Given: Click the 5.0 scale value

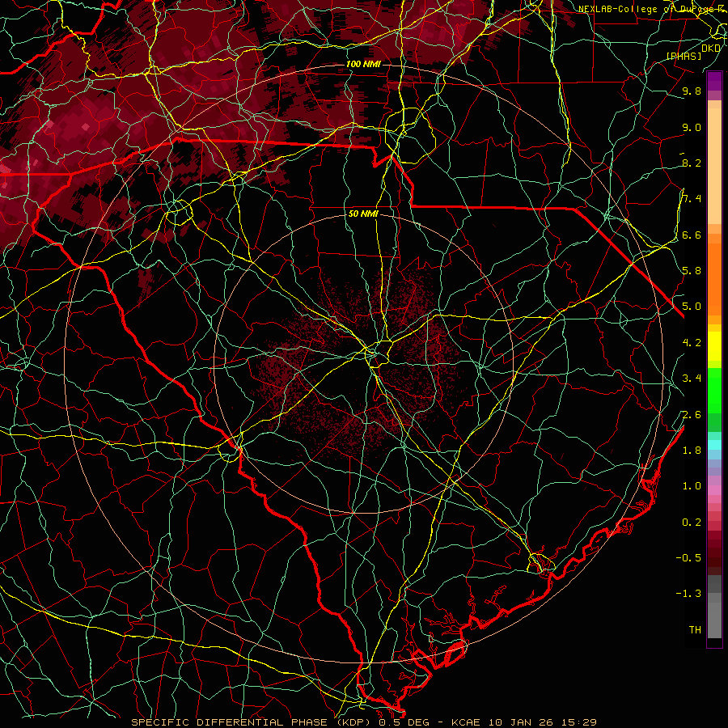Looking at the screenshot, I should (x=692, y=307).
